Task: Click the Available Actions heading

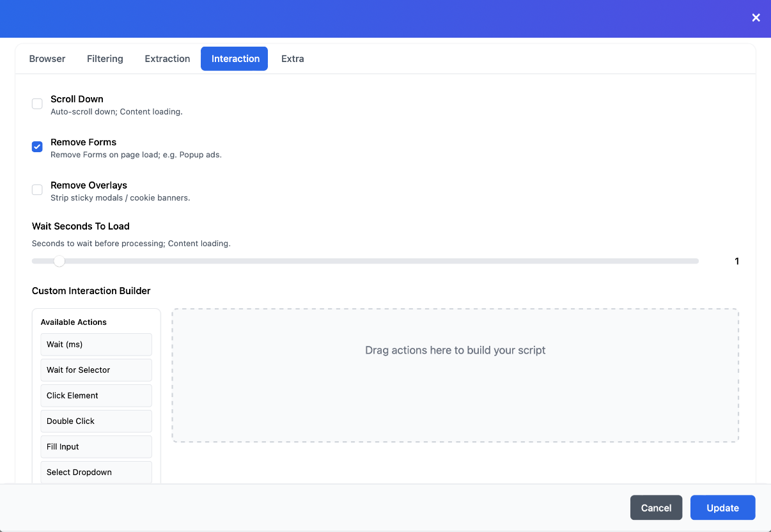Action: (x=74, y=322)
